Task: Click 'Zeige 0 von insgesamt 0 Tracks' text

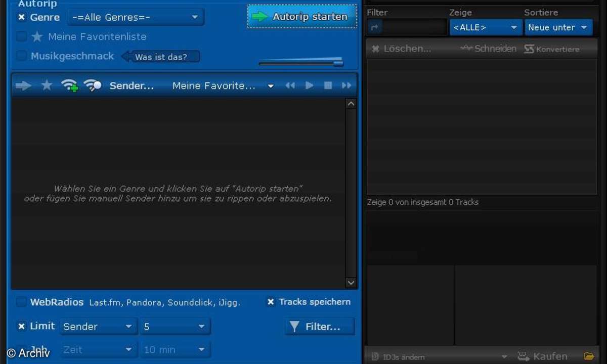Action: pos(423,202)
